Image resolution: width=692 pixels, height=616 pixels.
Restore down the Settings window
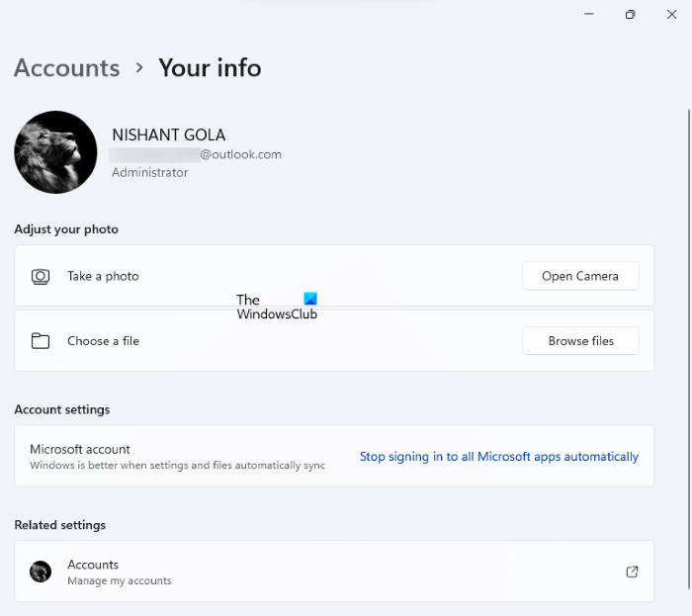(x=630, y=15)
